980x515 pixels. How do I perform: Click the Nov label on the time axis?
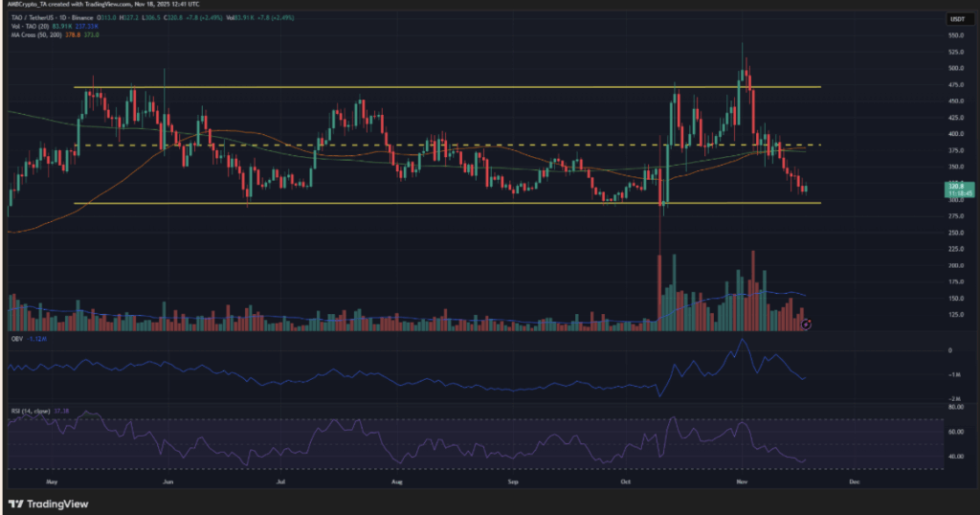[743, 483]
